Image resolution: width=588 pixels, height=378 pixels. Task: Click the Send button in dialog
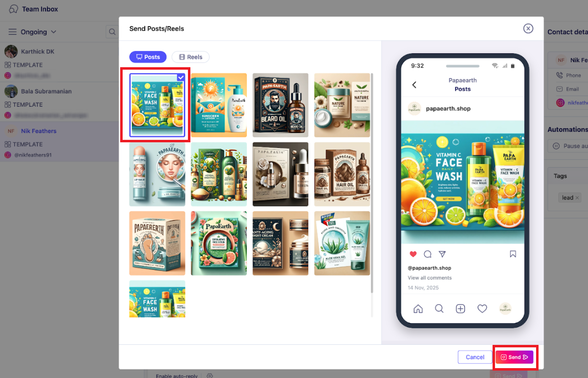514,357
